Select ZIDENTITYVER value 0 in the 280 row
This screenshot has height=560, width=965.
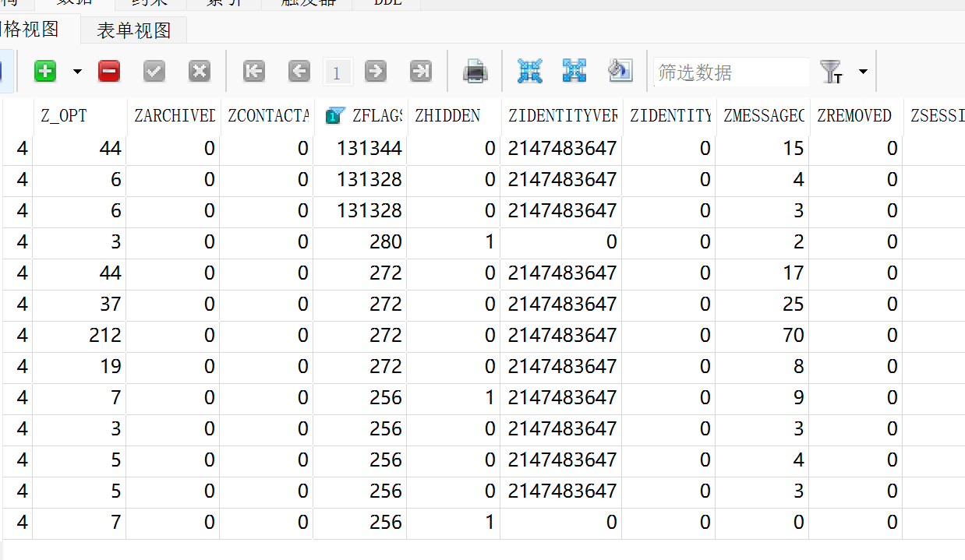point(561,241)
